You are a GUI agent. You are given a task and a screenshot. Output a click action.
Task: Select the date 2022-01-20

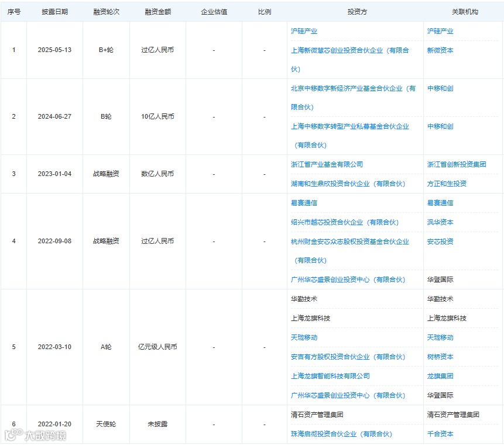tap(54, 424)
